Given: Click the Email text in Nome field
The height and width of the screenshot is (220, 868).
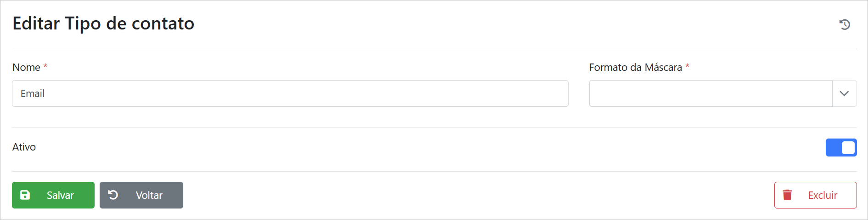Looking at the screenshot, I should pos(33,93).
